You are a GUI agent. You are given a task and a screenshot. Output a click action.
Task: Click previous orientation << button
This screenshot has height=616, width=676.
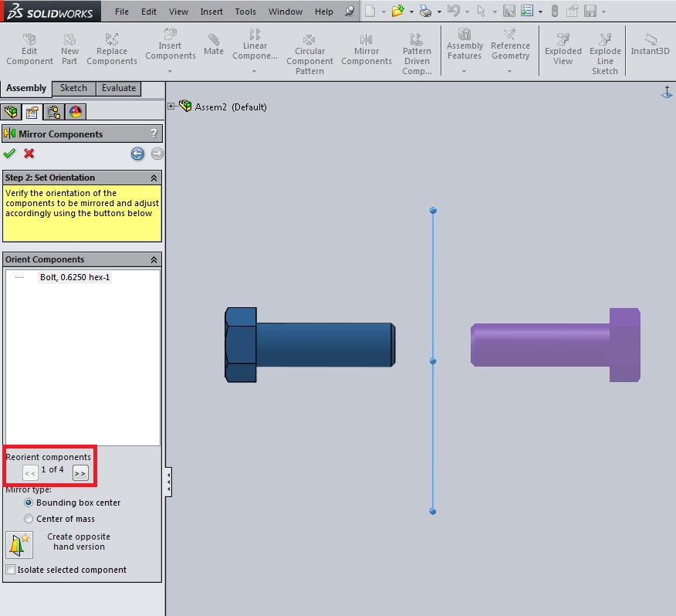(30, 473)
